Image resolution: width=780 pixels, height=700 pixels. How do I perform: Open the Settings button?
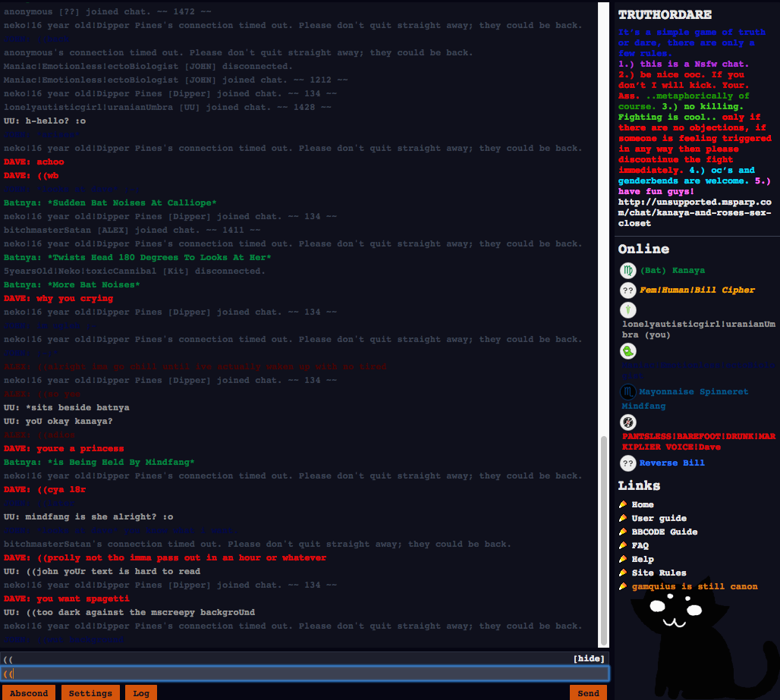tap(90, 693)
